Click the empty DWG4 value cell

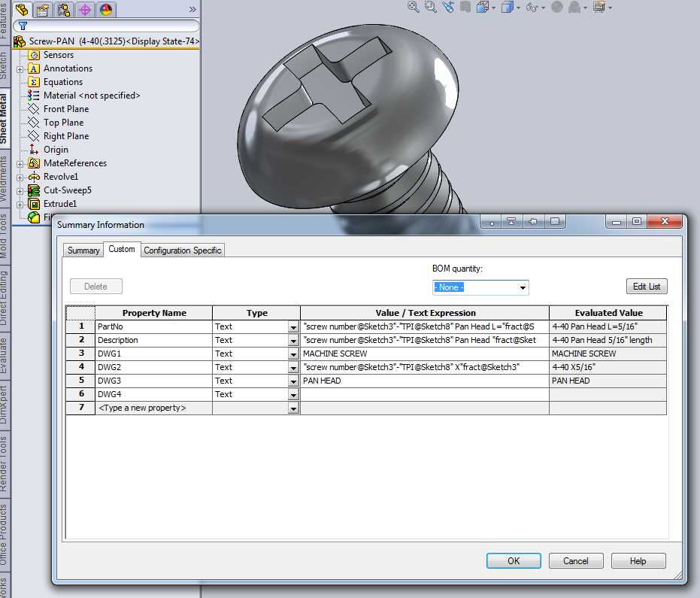425,394
